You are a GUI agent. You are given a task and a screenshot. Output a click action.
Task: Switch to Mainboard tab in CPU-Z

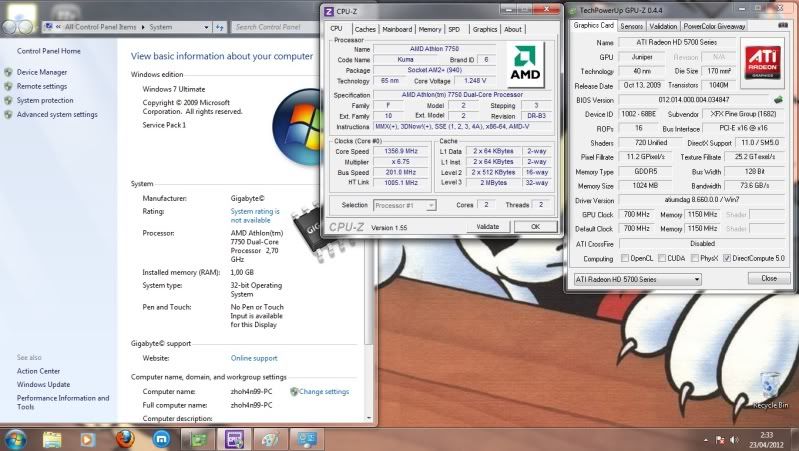tap(397, 30)
